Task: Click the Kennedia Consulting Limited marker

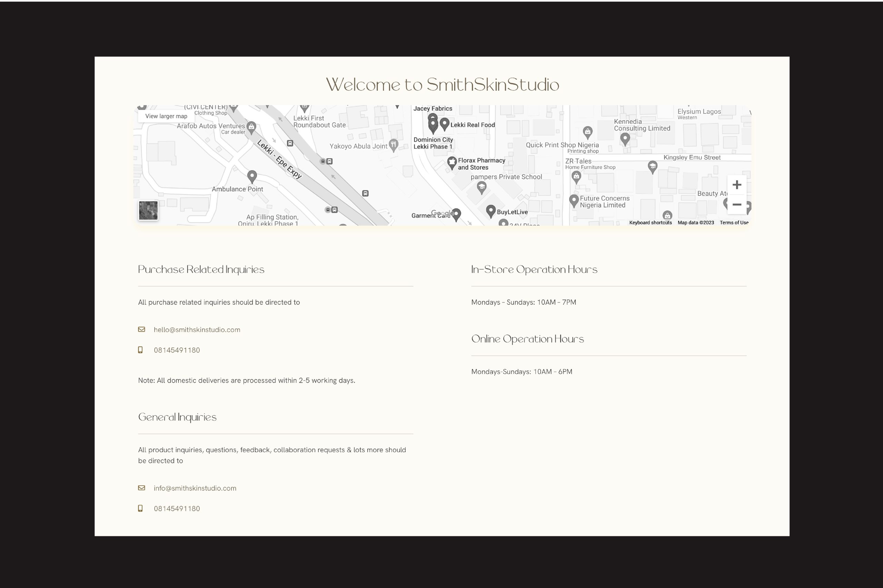Action: pos(625,138)
